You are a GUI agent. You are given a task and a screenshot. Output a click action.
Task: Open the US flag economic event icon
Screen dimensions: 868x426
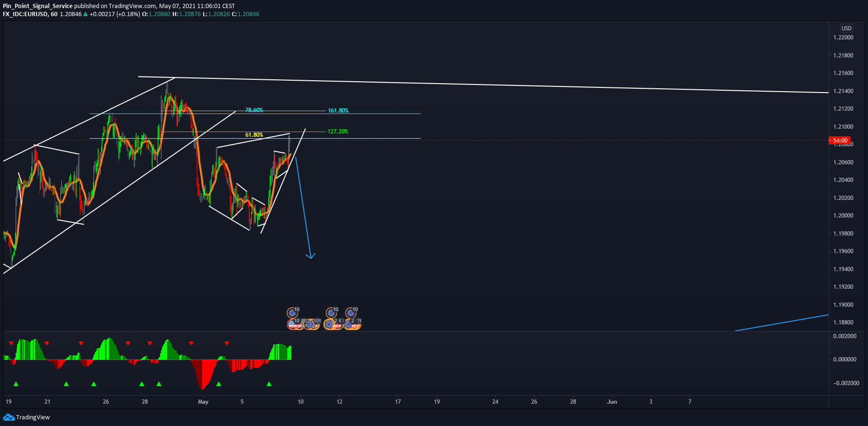(293, 324)
